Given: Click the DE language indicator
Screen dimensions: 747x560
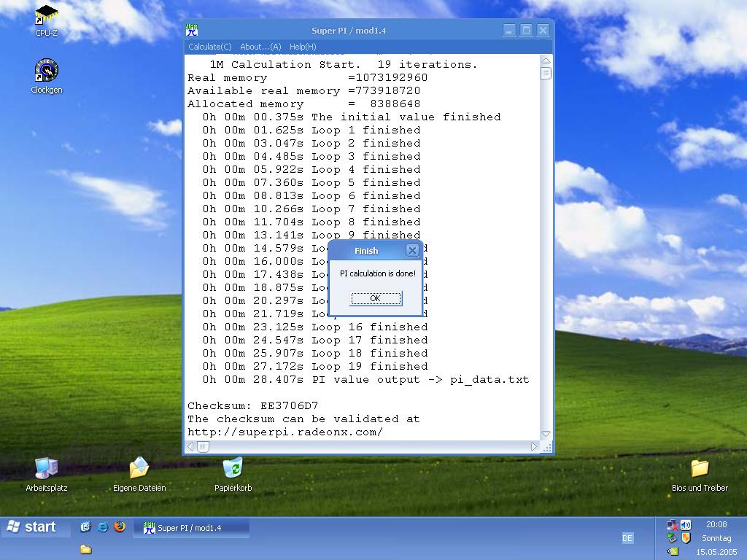Looking at the screenshot, I should pyautogui.click(x=627, y=538).
